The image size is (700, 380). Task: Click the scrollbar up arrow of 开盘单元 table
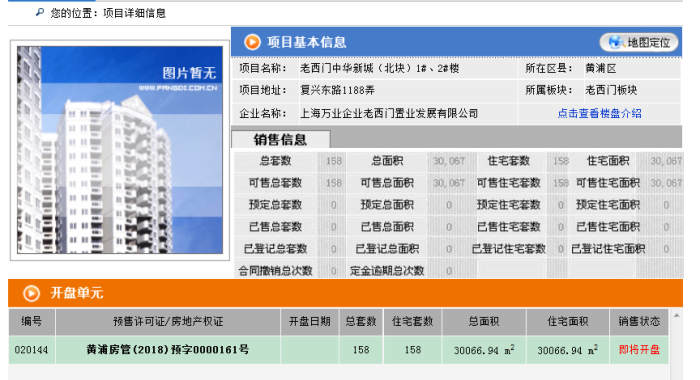click(x=676, y=316)
